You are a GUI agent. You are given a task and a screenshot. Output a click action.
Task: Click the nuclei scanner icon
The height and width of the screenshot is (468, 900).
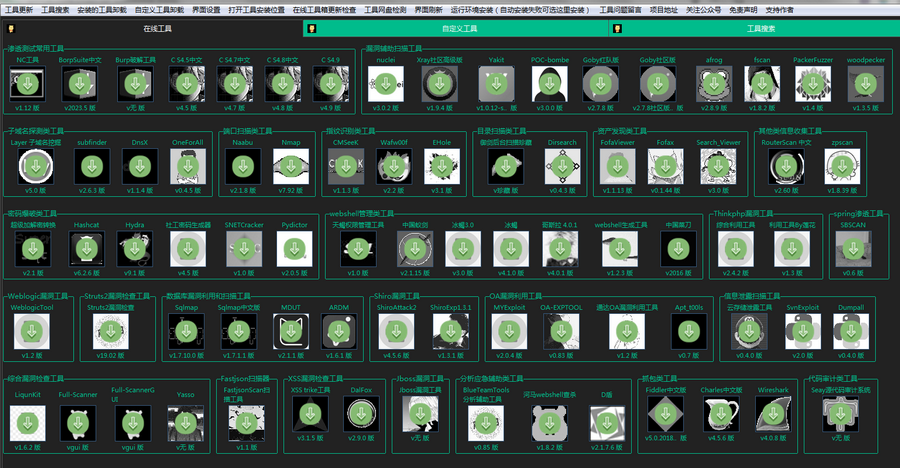pyautogui.click(x=386, y=84)
